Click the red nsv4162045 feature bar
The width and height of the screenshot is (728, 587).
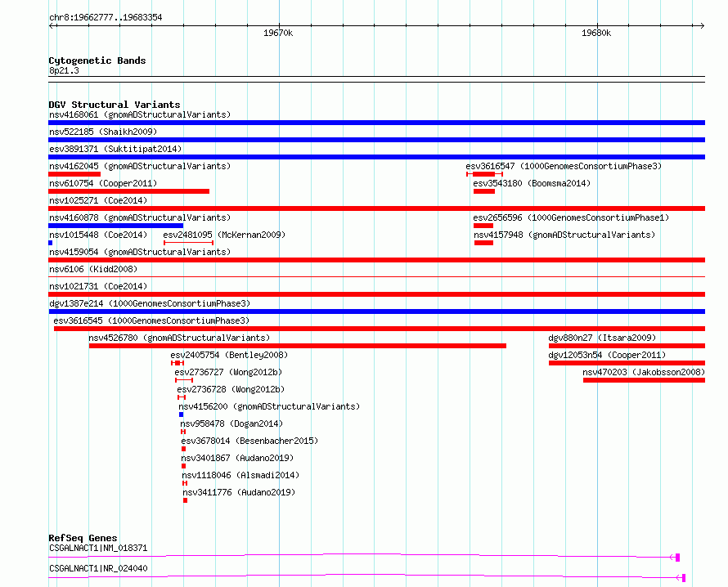click(74, 174)
